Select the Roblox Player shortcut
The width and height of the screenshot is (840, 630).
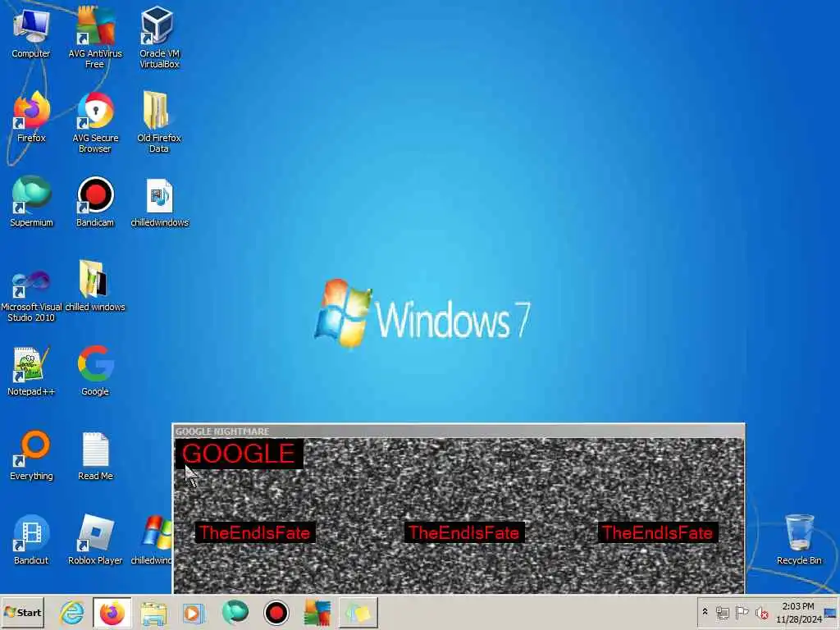95,540
